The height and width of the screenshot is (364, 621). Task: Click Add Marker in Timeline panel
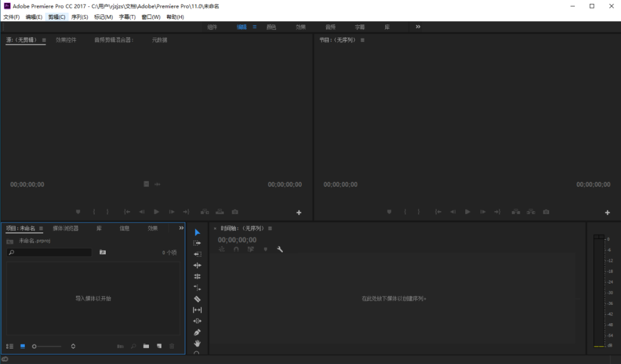(265, 249)
